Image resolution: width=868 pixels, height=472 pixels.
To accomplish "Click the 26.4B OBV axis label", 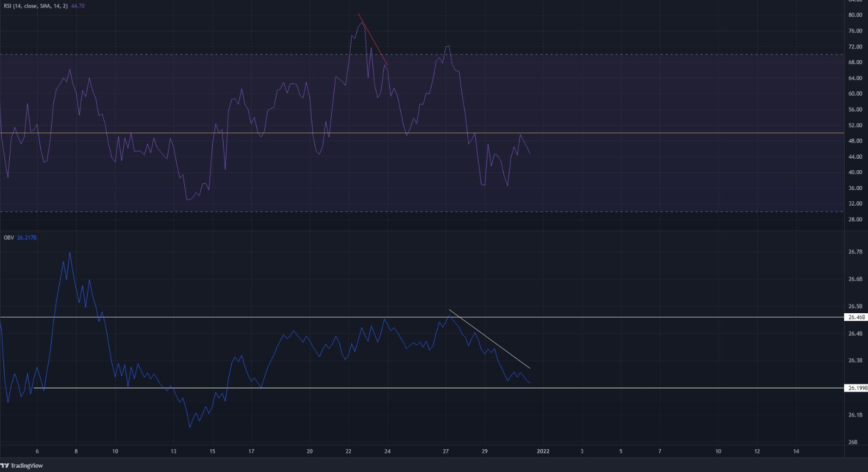I will click(x=855, y=333).
